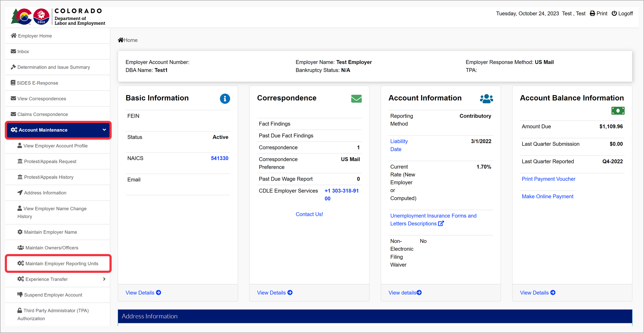Click the green Correspondence envelope icon
Image resolution: width=644 pixels, height=333 pixels.
[356, 99]
